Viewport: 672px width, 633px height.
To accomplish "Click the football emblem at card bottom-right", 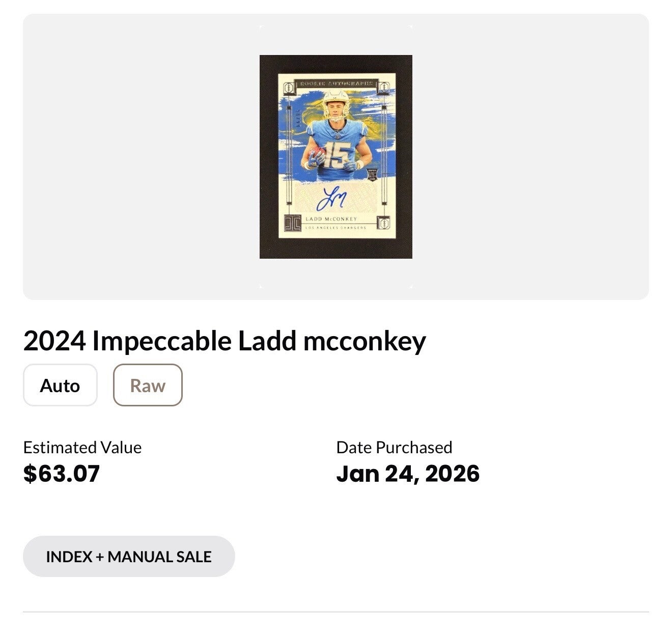I will 385,223.
